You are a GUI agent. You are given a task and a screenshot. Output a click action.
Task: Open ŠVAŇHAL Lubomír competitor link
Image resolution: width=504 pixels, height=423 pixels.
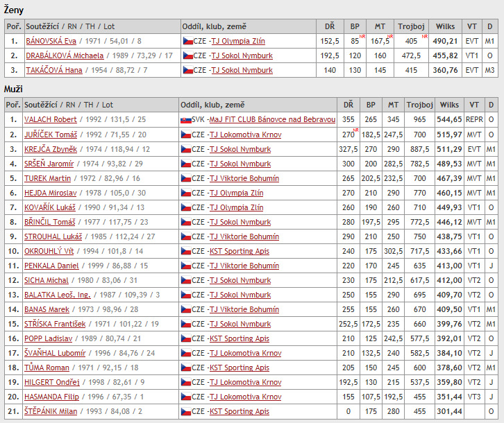pyautogui.click(x=55, y=353)
